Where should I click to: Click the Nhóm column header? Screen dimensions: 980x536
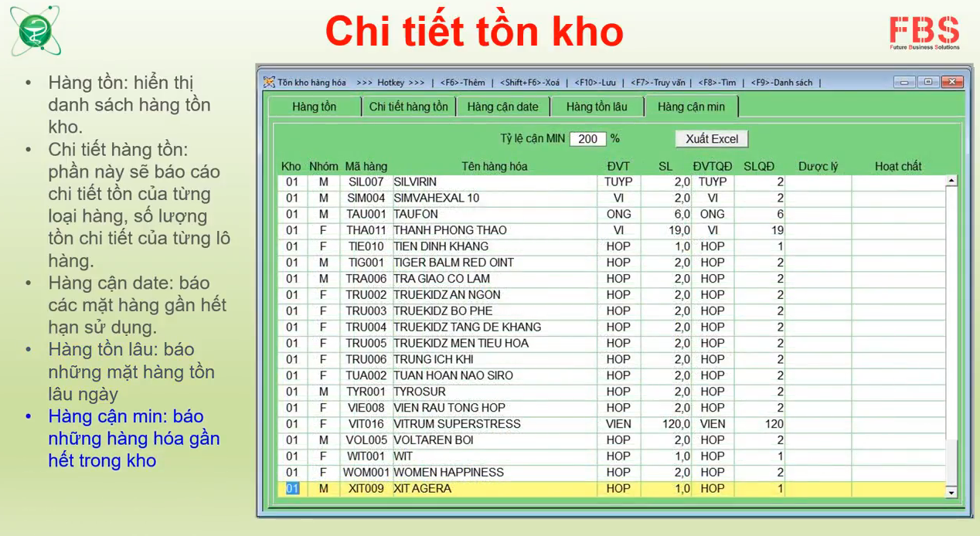(324, 166)
